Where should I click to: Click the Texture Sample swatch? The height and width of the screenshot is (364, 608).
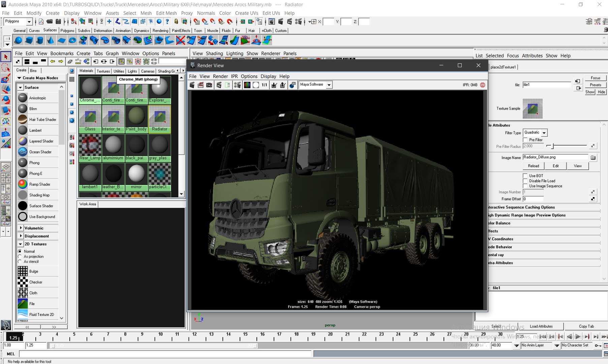pos(533,109)
